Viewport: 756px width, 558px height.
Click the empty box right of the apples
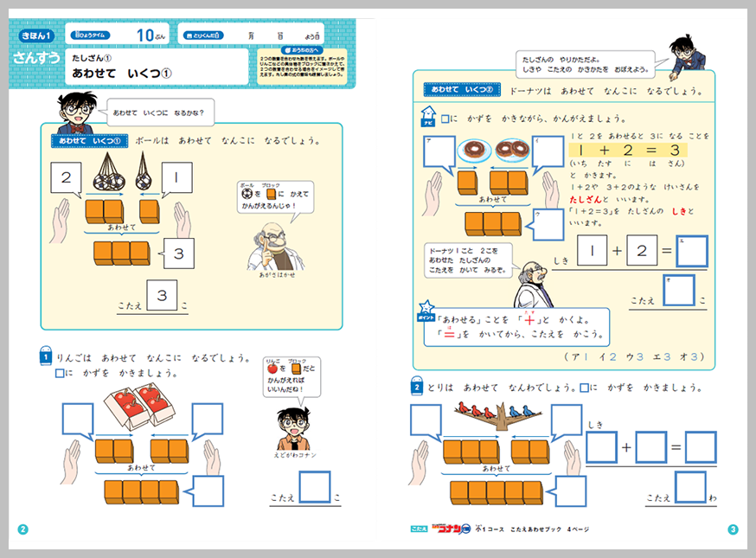point(208,419)
